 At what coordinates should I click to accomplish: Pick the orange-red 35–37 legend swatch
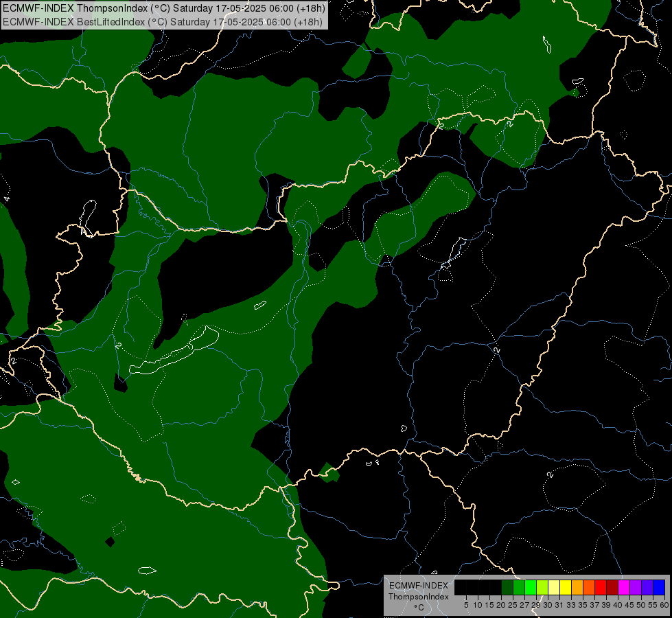[589, 587]
